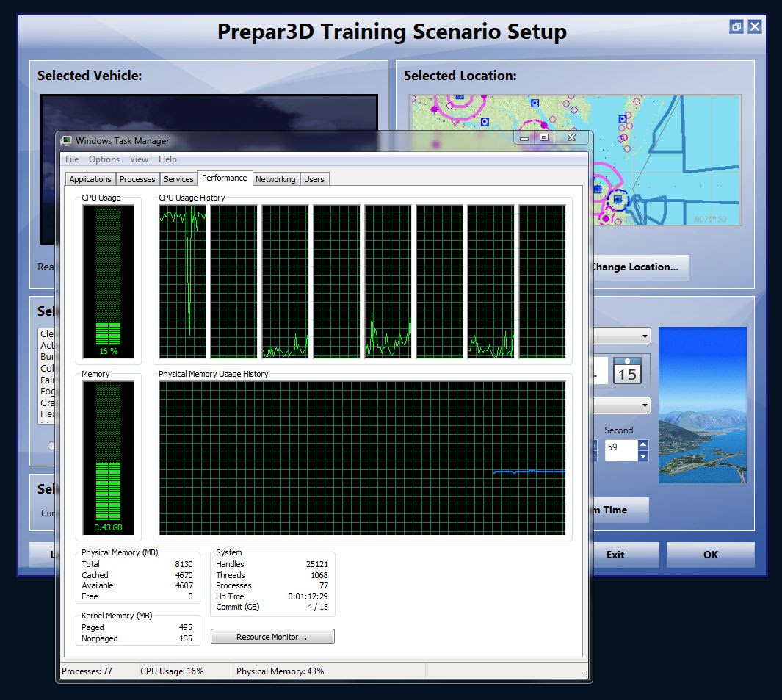Click status bar text Processes: 77
Image resolution: width=782 pixels, height=700 pixels.
click(87, 671)
